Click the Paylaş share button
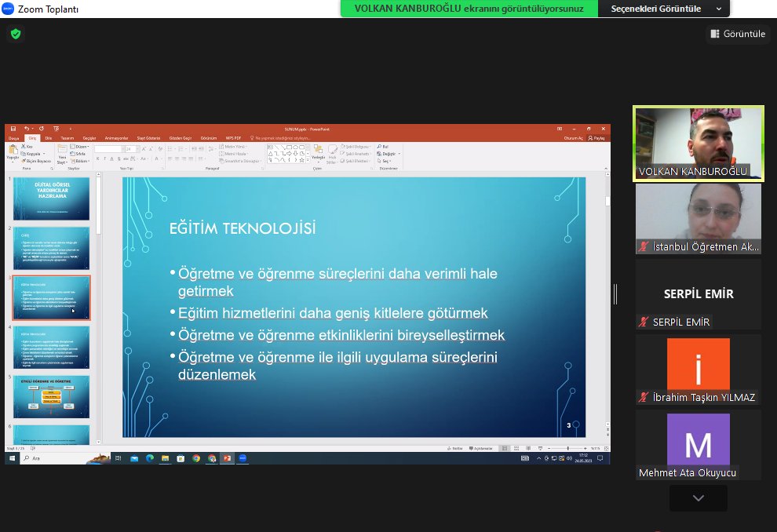 pos(596,138)
